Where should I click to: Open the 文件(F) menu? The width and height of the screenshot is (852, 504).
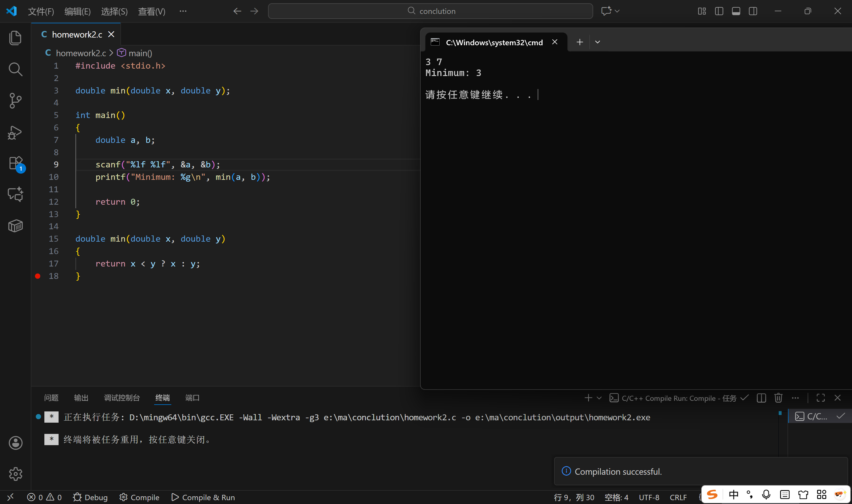point(41,12)
